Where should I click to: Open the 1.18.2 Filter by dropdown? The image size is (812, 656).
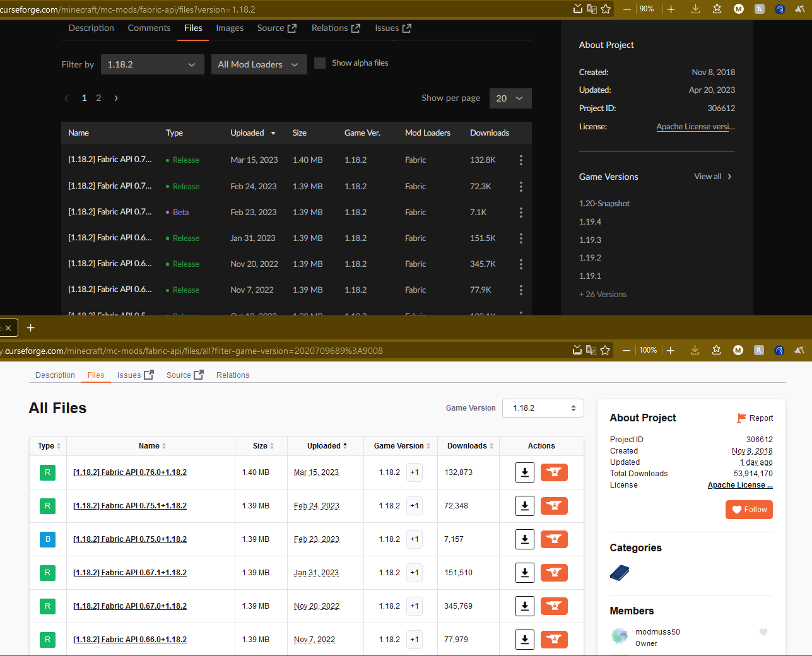[152, 64]
